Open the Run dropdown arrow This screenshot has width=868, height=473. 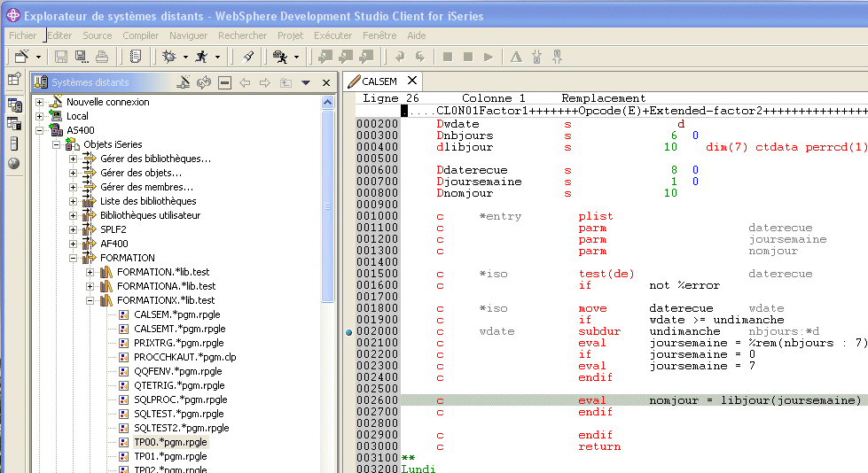[217, 57]
